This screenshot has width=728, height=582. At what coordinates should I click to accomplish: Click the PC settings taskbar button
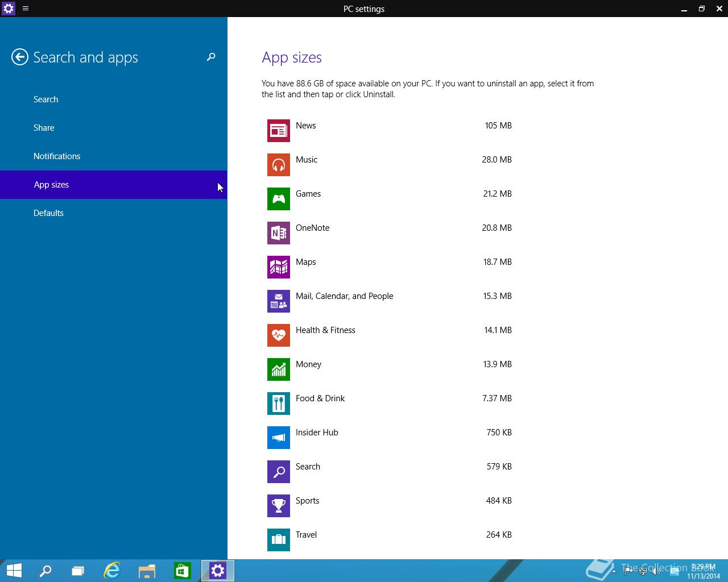(x=218, y=571)
